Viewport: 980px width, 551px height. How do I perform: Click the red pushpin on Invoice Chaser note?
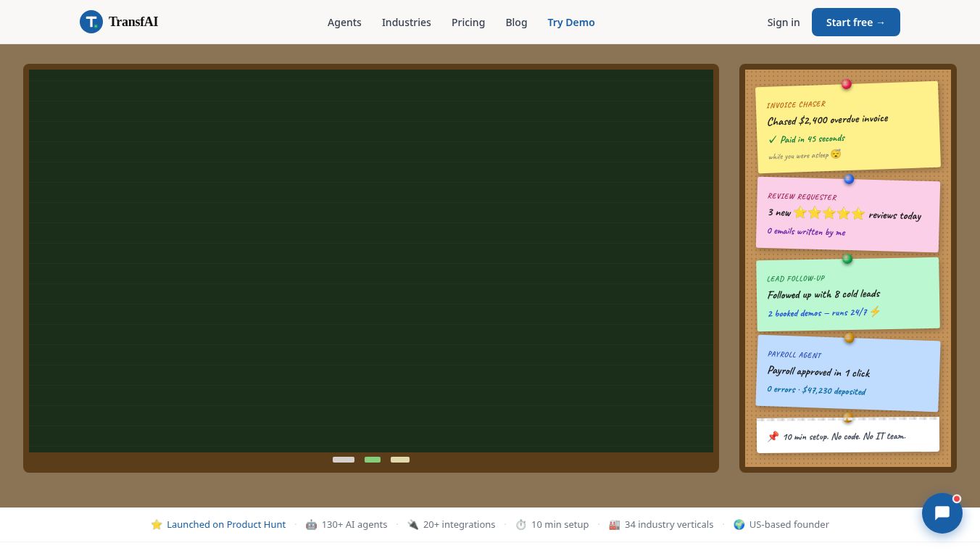[x=846, y=84]
